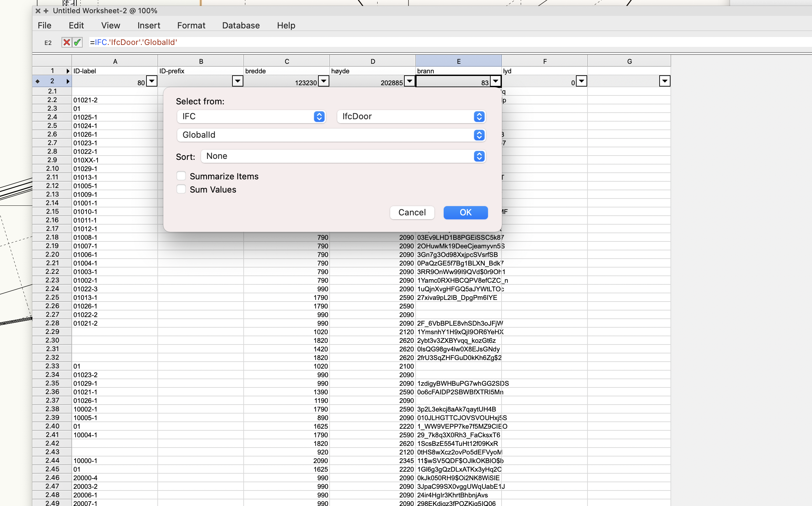Screen dimensions: 812x506
Task: Click the worksheet close X icon
Action: pyautogui.click(x=38, y=11)
